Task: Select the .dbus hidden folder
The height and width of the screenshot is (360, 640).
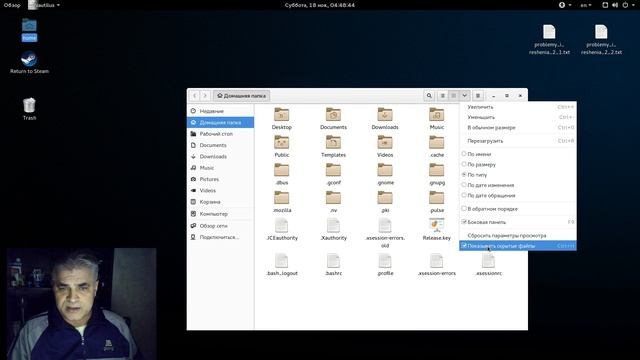Action: pos(282,174)
